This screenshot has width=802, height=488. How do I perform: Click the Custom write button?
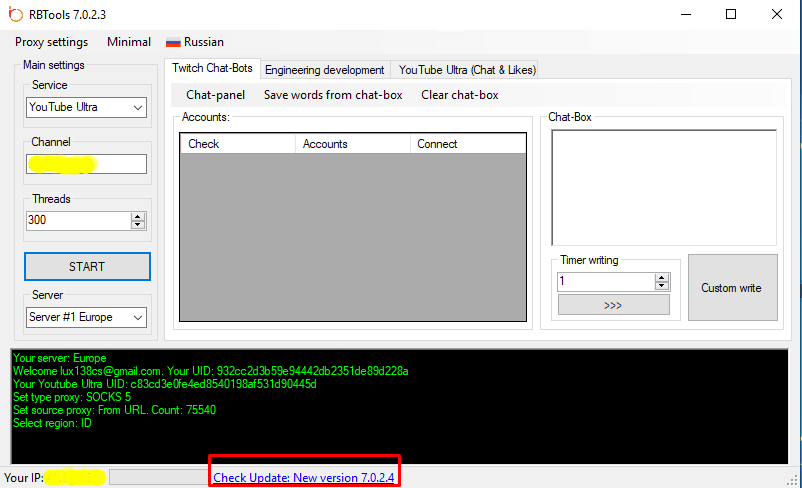(x=731, y=288)
